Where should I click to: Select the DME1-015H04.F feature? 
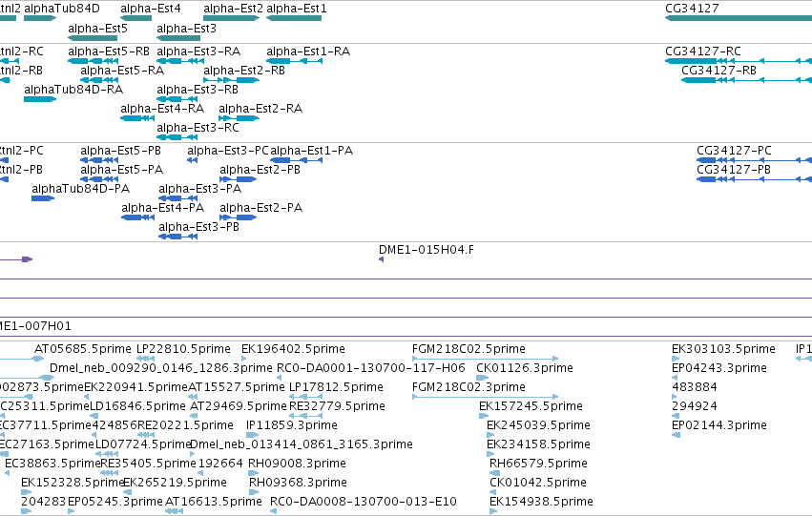click(381, 259)
